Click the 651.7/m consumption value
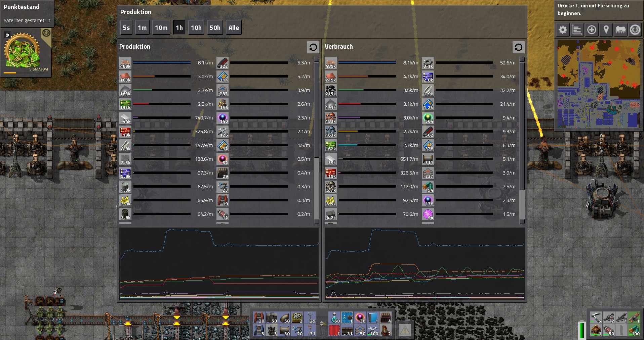Image resolution: width=644 pixels, height=340 pixels. pyautogui.click(x=409, y=159)
